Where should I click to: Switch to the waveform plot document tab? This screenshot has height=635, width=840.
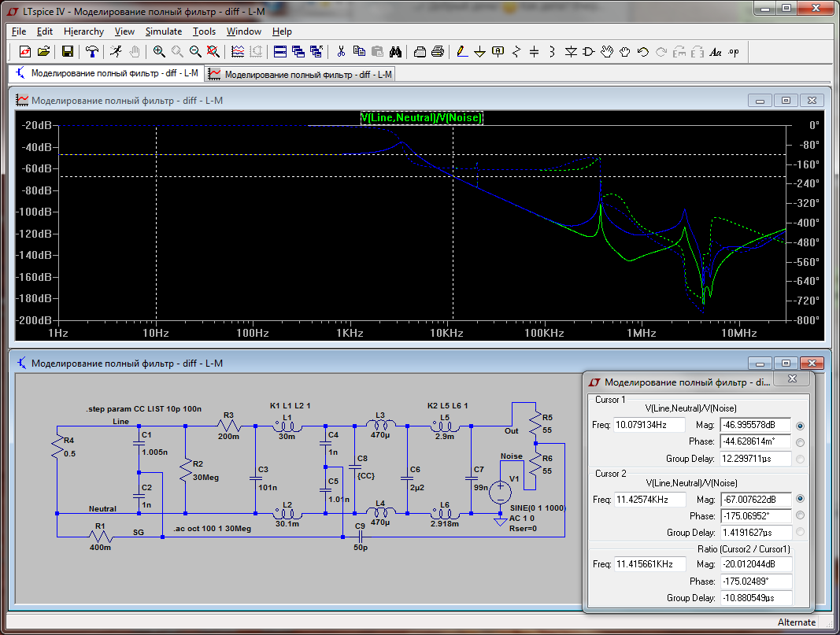click(299, 74)
